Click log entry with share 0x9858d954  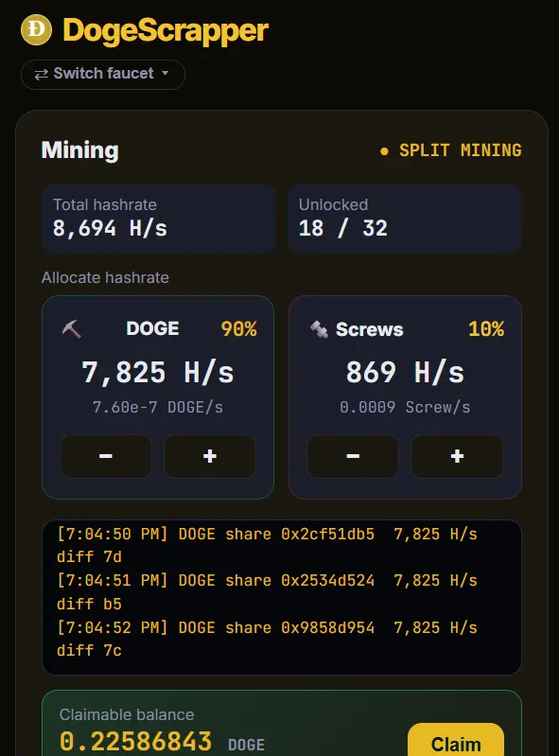(x=267, y=639)
